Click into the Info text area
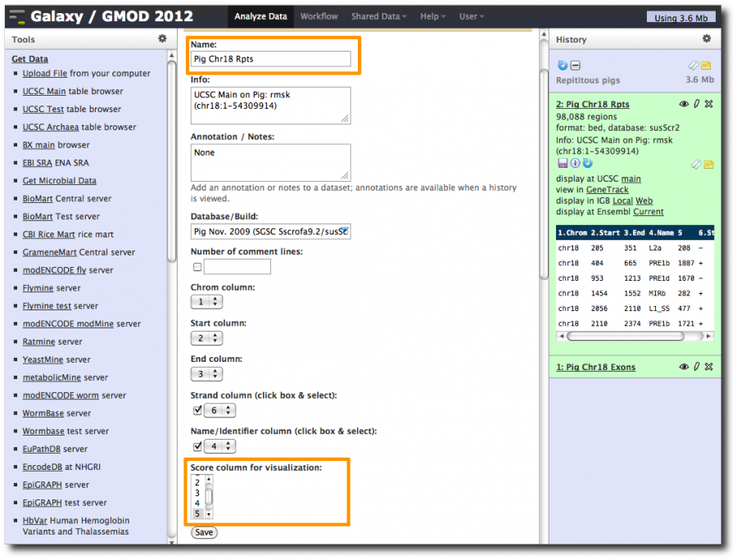This screenshot has width=737, height=560. coord(271,106)
